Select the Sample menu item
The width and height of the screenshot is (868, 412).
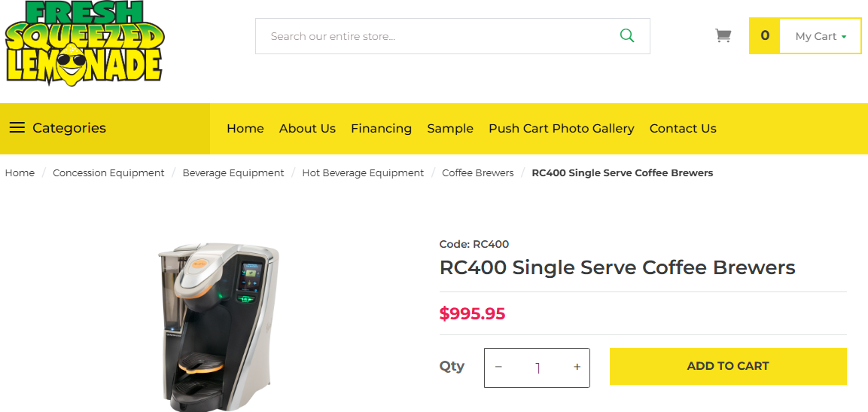(450, 129)
